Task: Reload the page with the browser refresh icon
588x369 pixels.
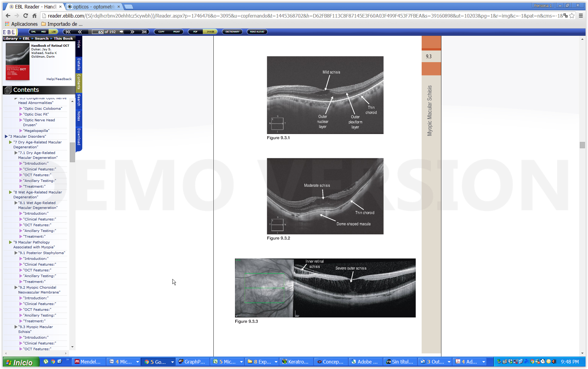Action: click(25, 15)
